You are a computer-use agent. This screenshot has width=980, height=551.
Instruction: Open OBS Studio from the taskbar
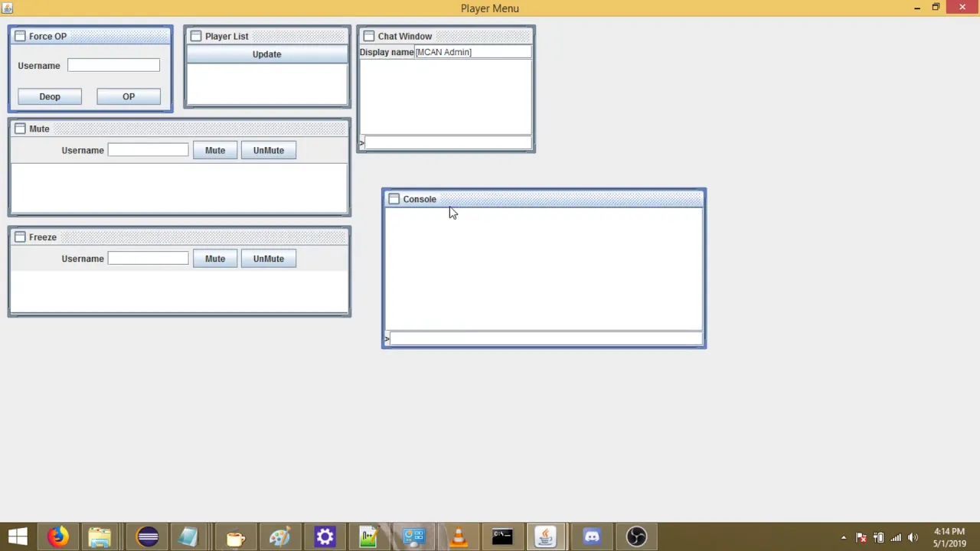[x=636, y=536]
